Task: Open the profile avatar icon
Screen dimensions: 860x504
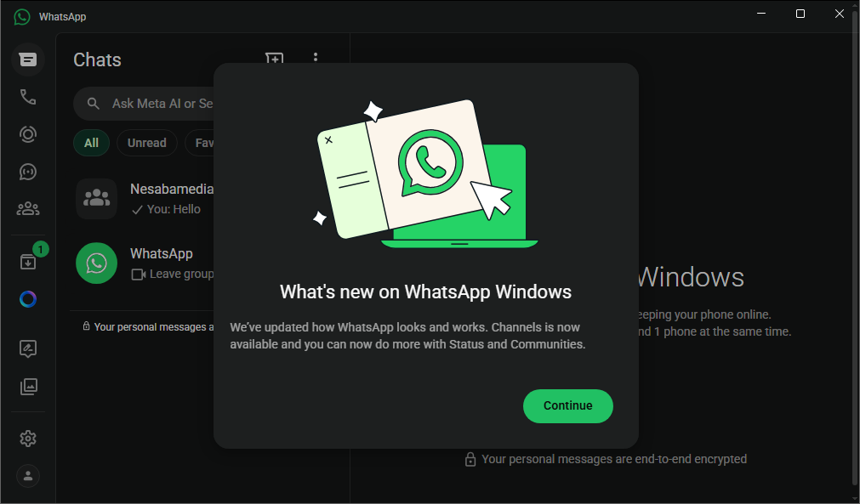Action: click(x=28, y=476)
